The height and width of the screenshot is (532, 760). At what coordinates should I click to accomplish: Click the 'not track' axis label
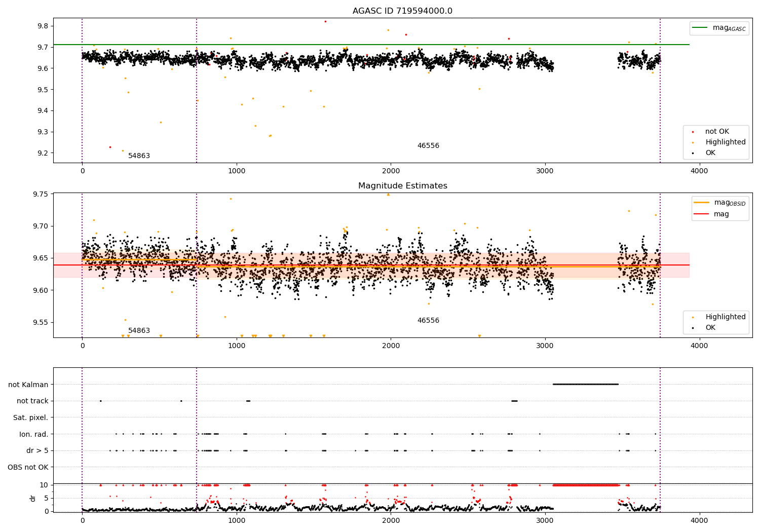[32, 401]
